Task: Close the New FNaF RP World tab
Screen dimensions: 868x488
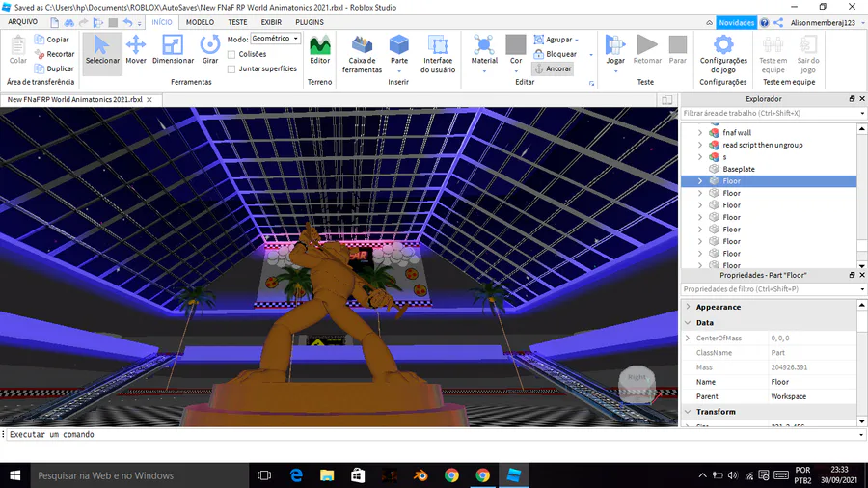Action: 149,100
